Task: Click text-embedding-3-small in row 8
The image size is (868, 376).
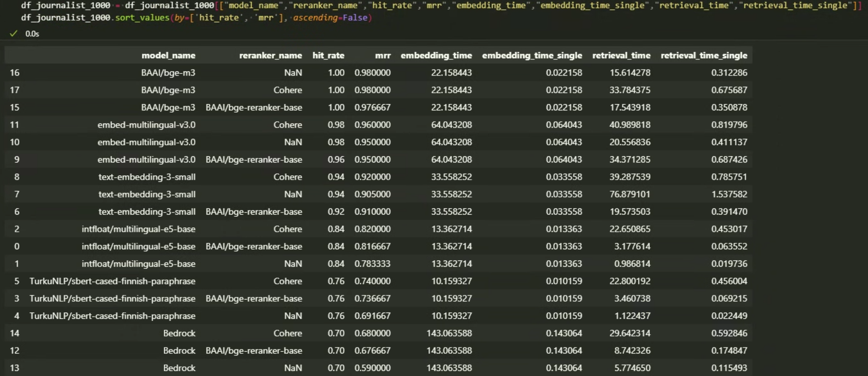Action: pos(147,177)
